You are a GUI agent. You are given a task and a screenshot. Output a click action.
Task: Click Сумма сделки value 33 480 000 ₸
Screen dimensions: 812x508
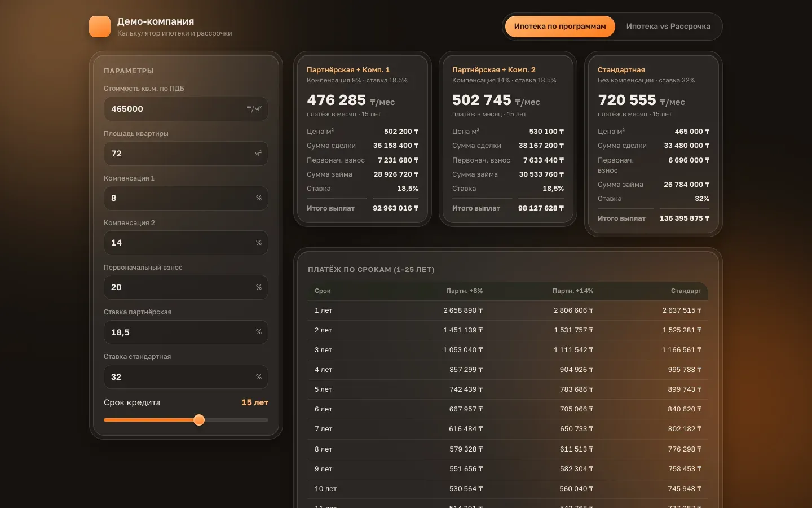coord(687,146)
